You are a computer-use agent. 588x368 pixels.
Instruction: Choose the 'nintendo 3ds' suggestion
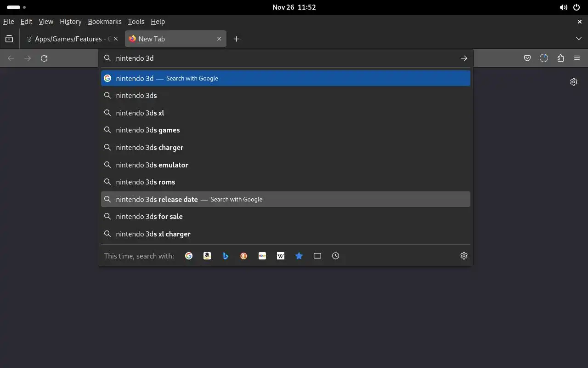click(x=286, y=96)
